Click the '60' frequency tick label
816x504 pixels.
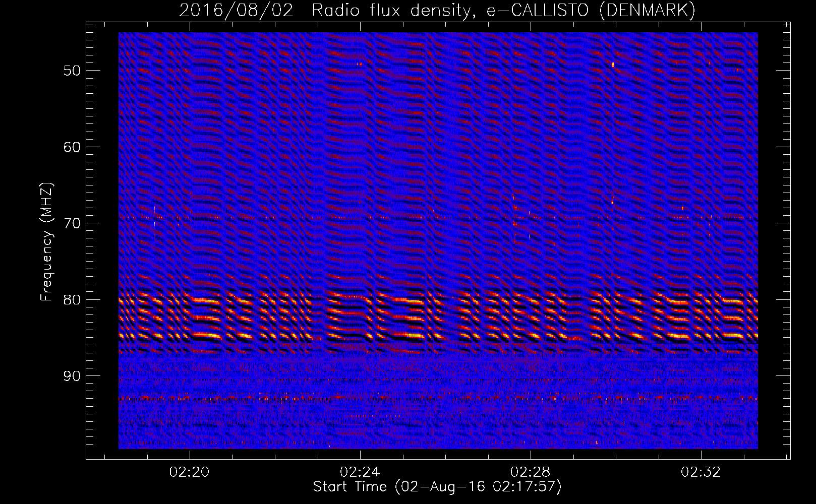pos(72,147)
